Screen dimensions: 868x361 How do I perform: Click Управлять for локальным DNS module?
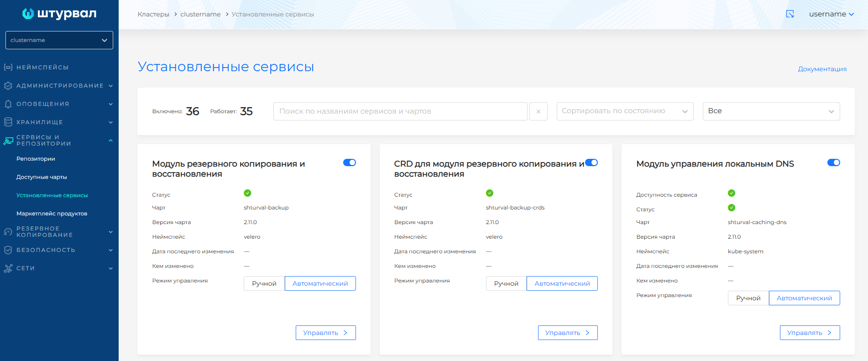810,333
